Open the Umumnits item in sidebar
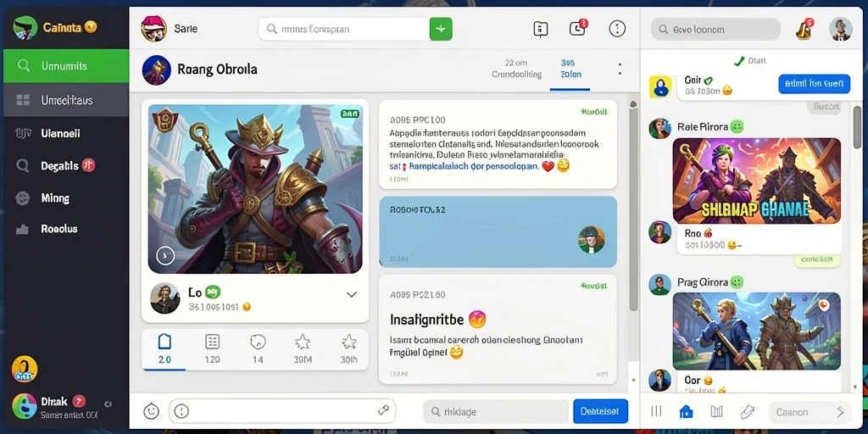The height and width of the screenshot is (434, 868). point(66,66)
